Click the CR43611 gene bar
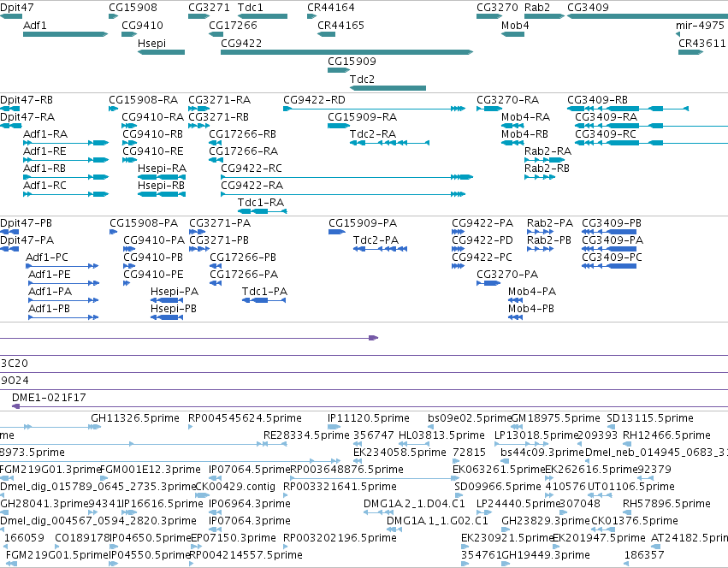This screenshot has height=568, width=728. 690,52
